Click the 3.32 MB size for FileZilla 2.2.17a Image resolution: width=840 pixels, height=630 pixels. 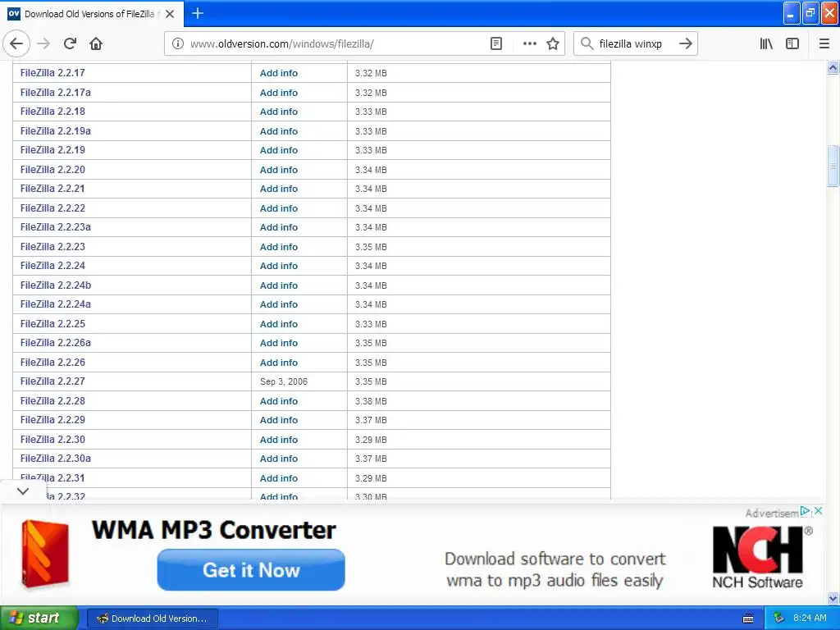(371, 92)
